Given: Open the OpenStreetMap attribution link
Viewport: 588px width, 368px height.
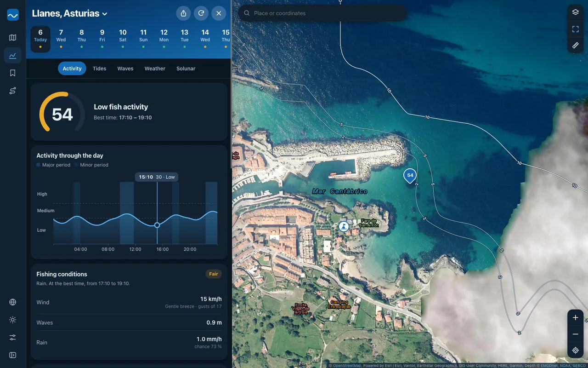Looking at the screenshot, I should (x=347, y=366).
